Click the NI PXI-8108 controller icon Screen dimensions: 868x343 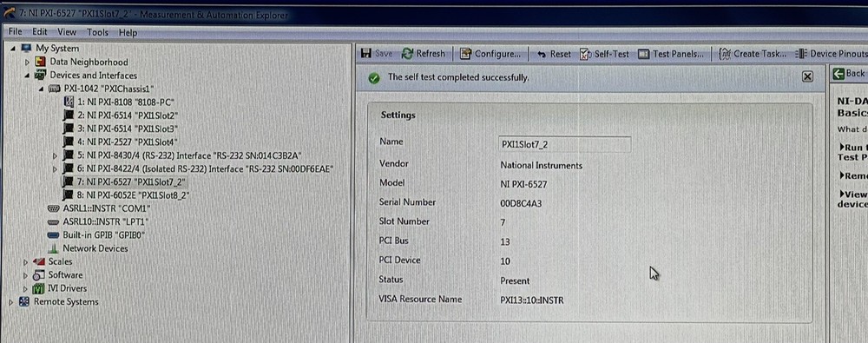click(69, 102)
